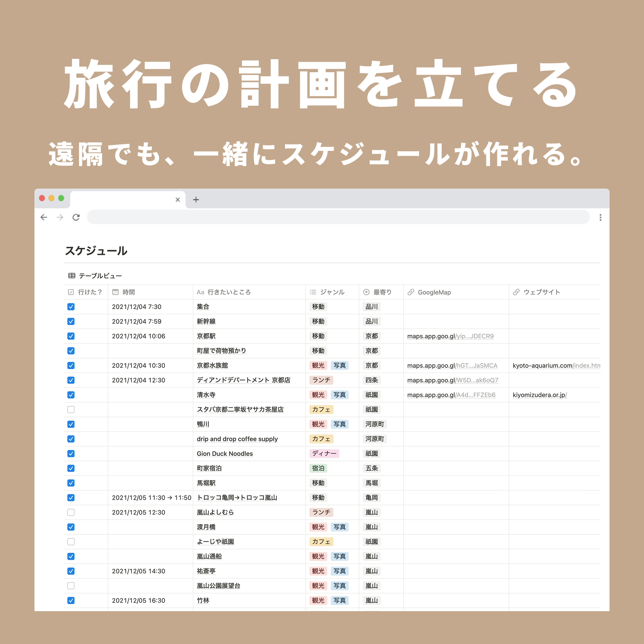Click the link icon in GoogleMap header
Screen dimensions: 644x644
[x=411, y=292]
